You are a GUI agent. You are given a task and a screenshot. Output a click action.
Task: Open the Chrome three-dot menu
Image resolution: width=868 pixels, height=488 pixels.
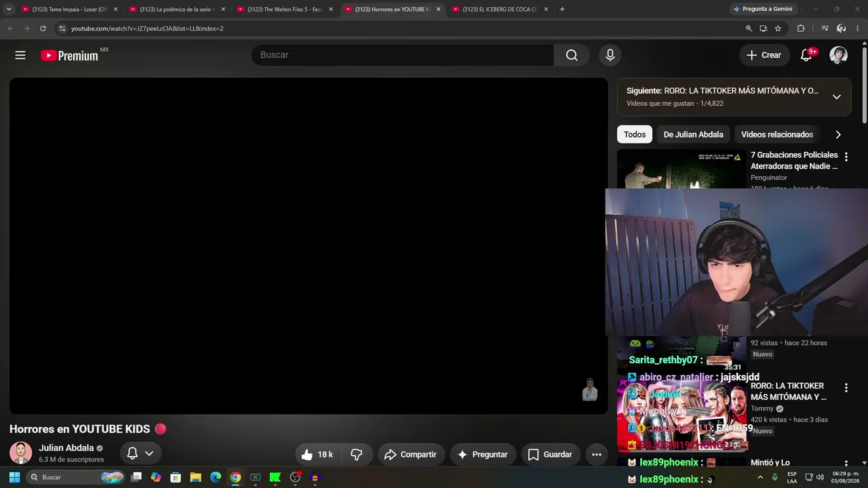pos(858,28)
